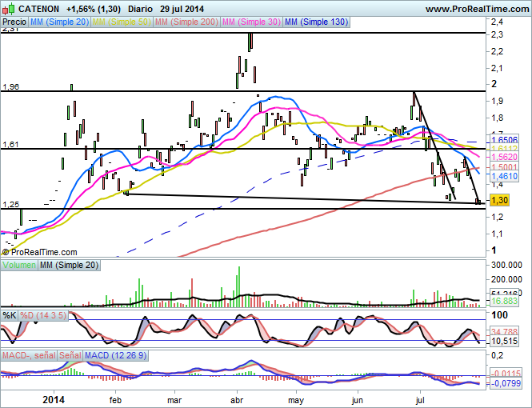
Task: Click the current price tag 1,30
Action: tap(499, 201)
